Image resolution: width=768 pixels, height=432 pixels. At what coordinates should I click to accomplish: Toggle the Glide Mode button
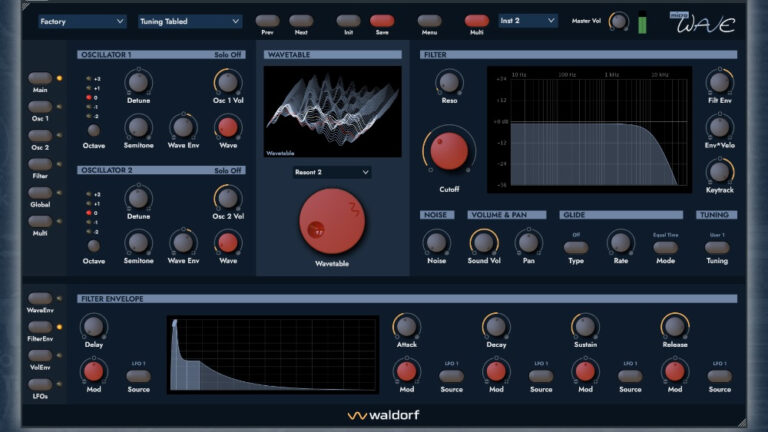pos(666,247)
